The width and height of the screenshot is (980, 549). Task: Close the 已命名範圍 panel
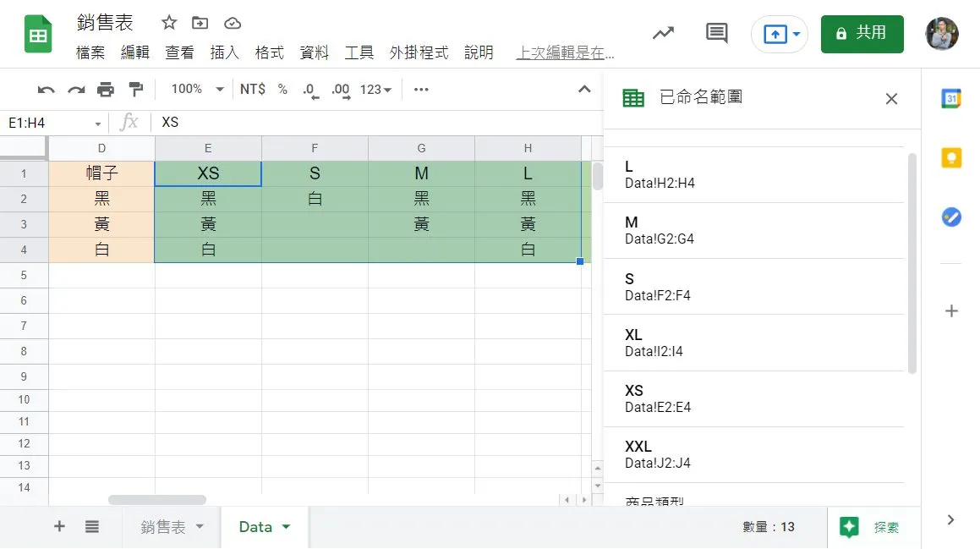891,99
